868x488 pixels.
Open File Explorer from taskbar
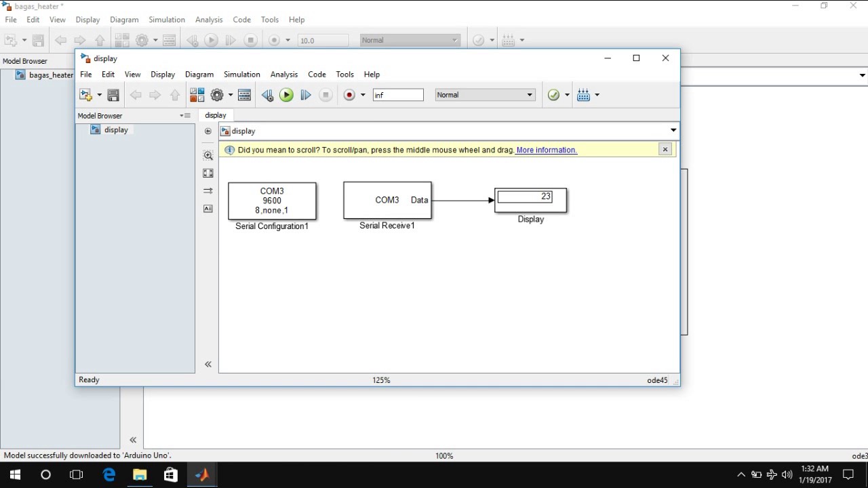point(140,474)
